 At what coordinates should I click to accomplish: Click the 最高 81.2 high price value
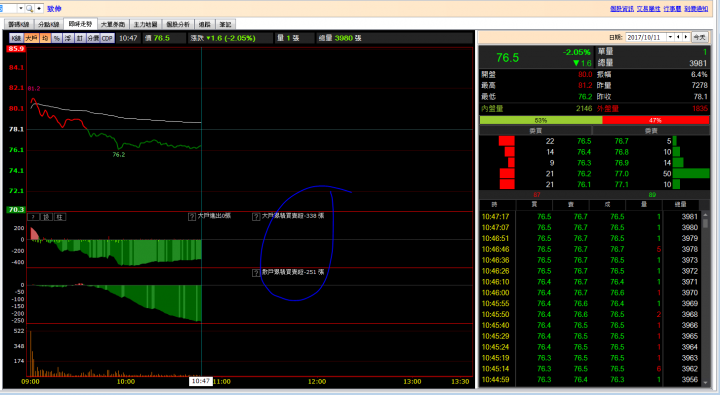(x=585, y=85)
